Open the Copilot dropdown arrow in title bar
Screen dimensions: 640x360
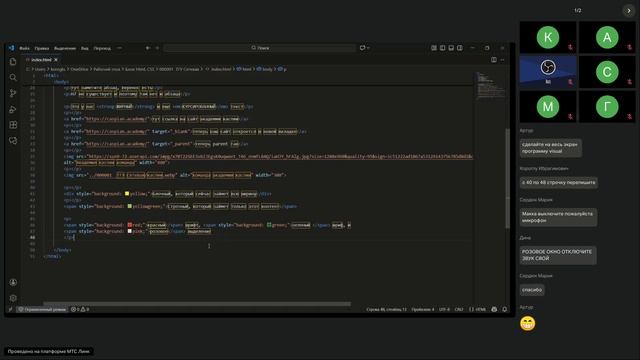[368, 48]
